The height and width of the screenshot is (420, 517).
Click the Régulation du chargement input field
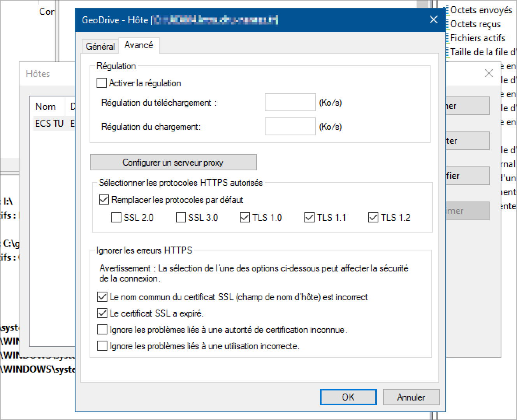pyautogui.click(x=290, y=127)
